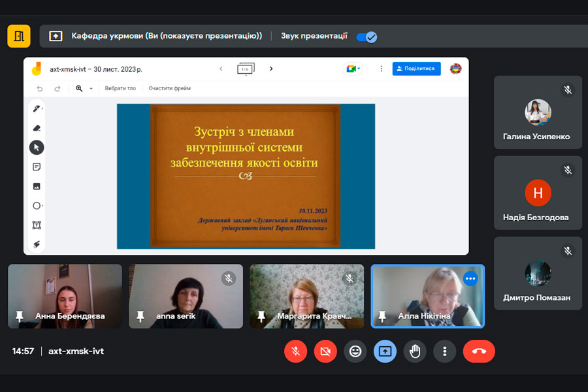Select the Laser pointer tool
This screenshot has height=392, width=588.
[x=37, y=244]
